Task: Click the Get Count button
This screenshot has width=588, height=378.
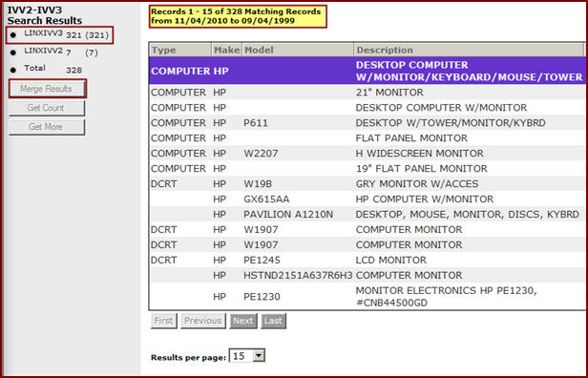Action: pos(47,108)
